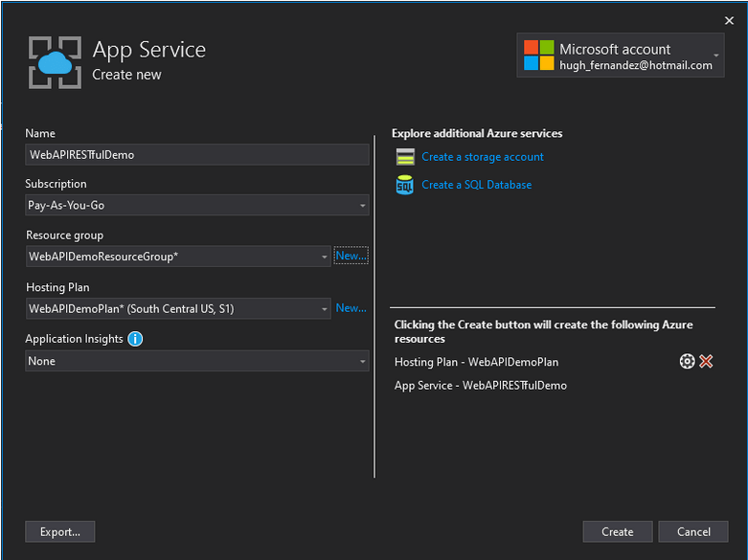Expand the Application Insights dropdown
748x560 pixels.
pyautogui.click(x=362, y=361)
